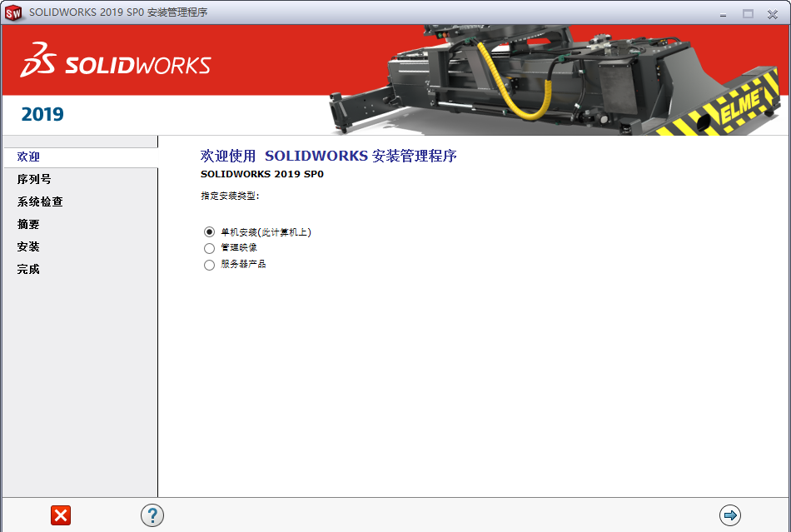Go to the 系统检查 step
Screen dimensions: 791x532
[x=40, y=201]
